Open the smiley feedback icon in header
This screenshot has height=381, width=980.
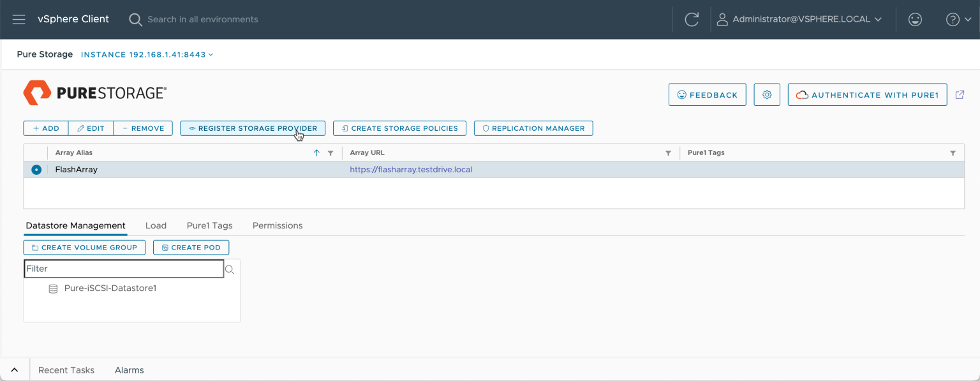tap(915, 19)
